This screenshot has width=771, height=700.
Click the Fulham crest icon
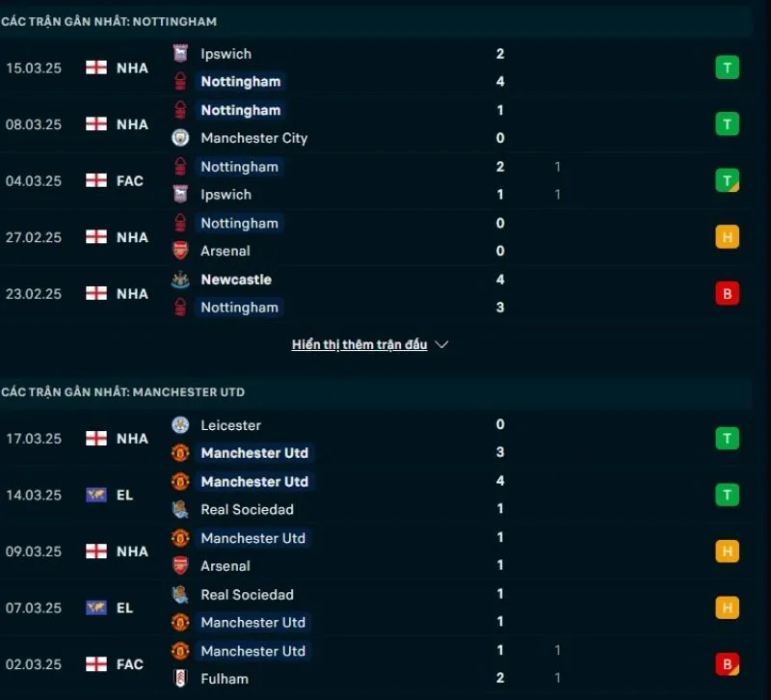pyautogui.click(x=180, y=679)
